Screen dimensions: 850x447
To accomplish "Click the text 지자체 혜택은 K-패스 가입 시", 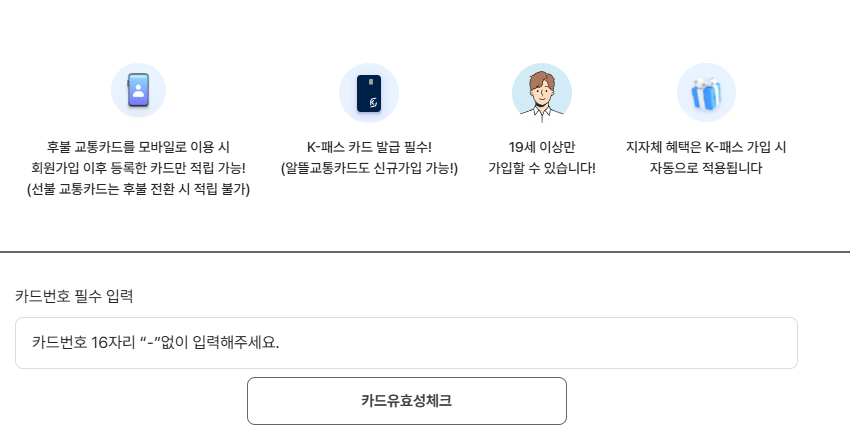I will 706,147.
